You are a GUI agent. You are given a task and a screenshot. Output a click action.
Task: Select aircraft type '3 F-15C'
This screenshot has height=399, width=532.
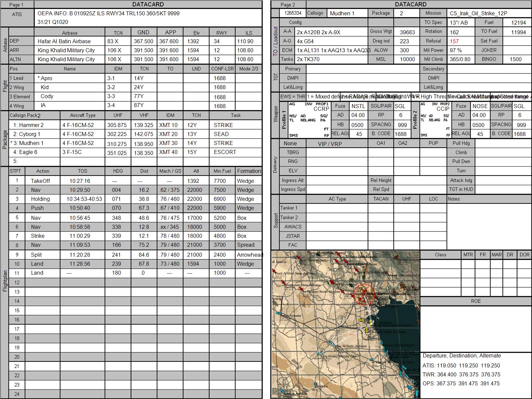tap(72, 152)
